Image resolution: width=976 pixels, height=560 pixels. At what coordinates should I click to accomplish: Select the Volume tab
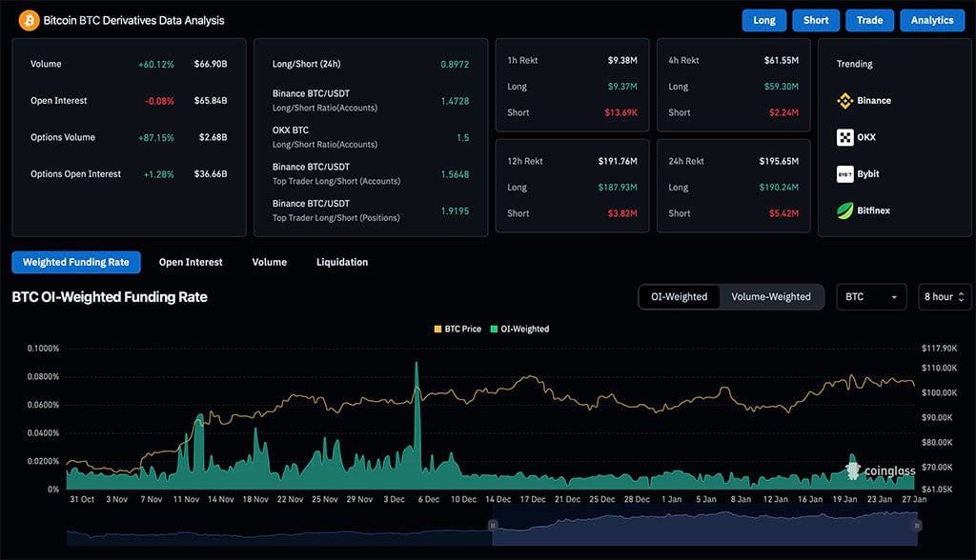tap(269, 262)
